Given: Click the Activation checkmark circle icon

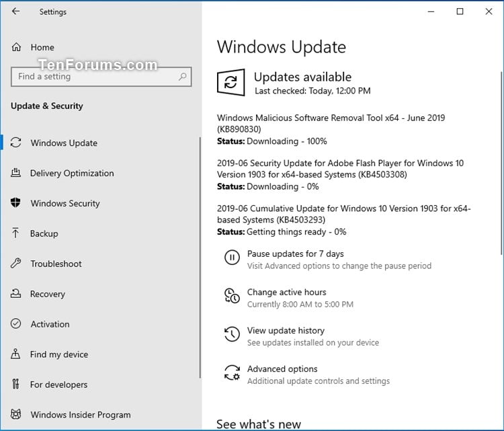Looking at the screenshot, I should [15, 323].
